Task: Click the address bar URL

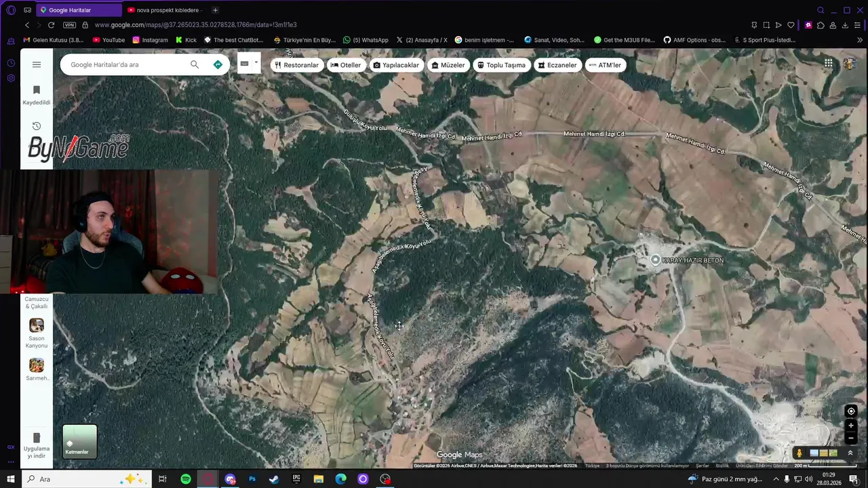Action: pos(196,25)
